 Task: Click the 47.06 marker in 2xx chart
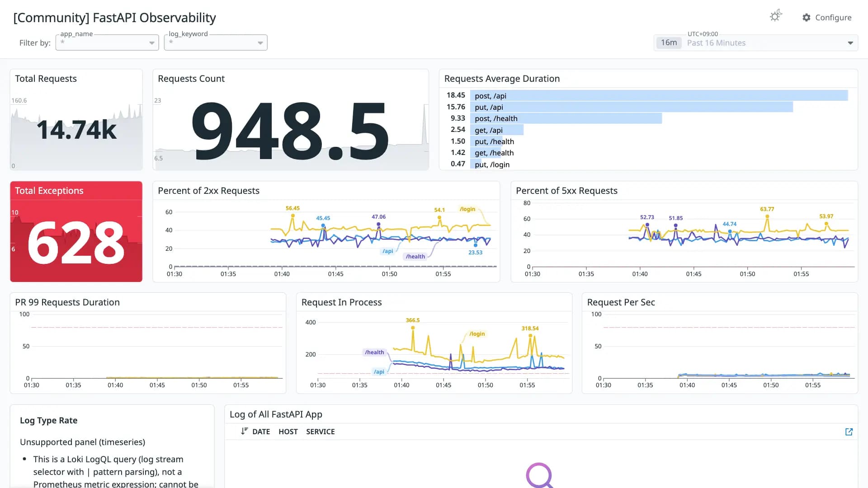(x=379, y=224)
